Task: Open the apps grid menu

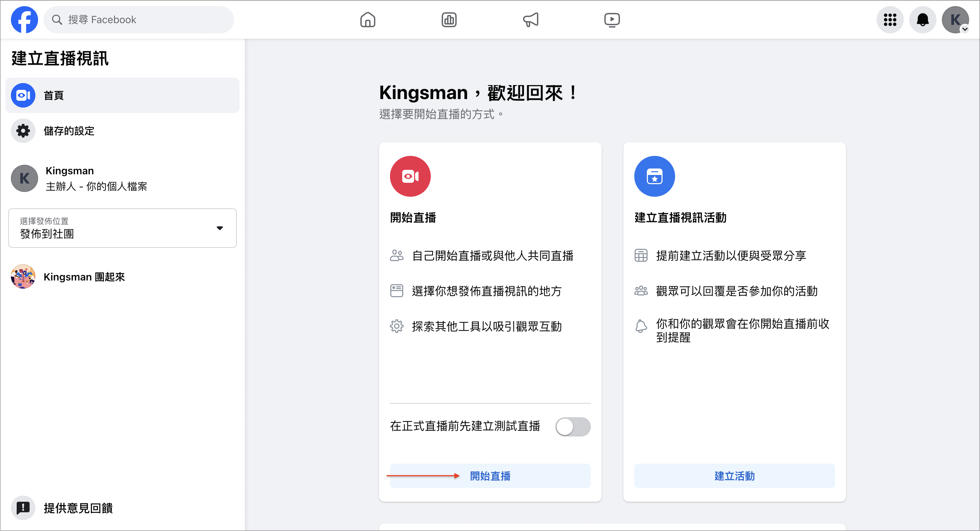Action: coord(890,20)
